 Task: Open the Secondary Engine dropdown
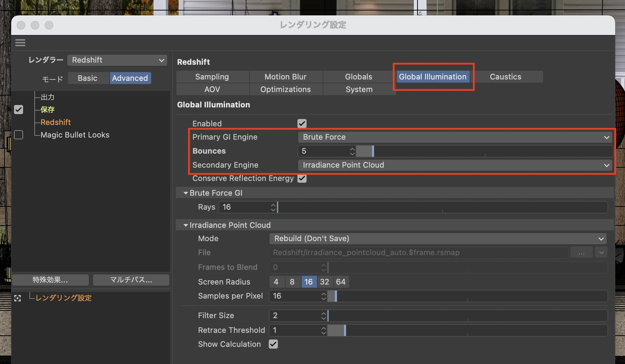(x=455, y=165)
